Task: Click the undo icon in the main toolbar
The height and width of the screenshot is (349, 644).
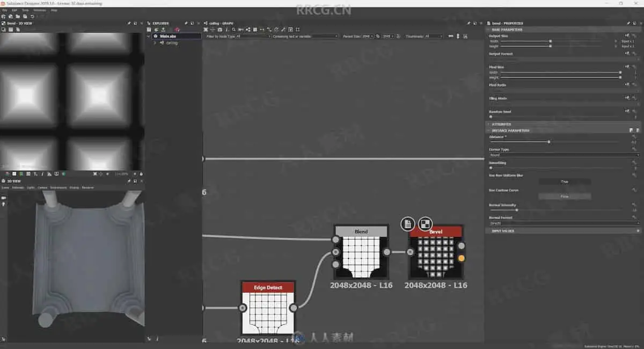Action: 32,17
